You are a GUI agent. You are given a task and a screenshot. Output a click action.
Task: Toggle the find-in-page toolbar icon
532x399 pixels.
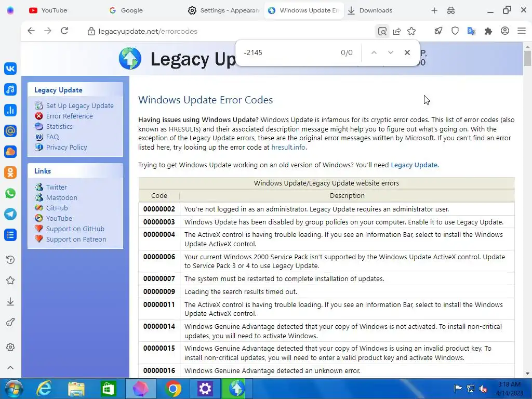tap(382, 31)
